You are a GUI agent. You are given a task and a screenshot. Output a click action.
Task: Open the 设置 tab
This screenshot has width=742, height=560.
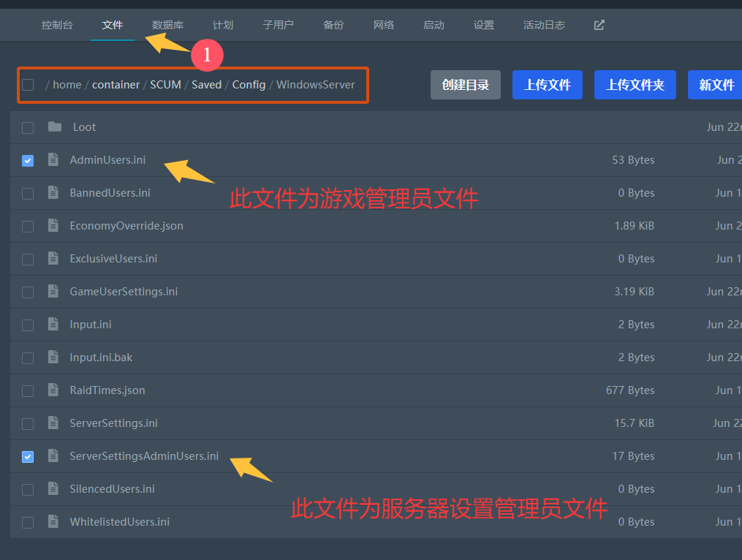(483, 25)
